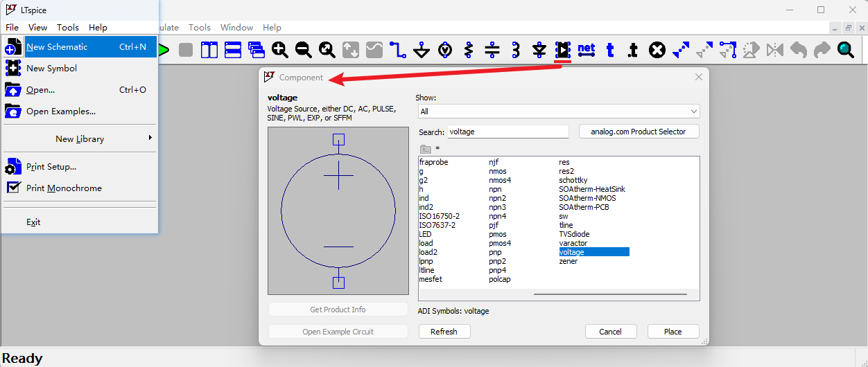Expand the Show dropdown set to All
Image resolution: width=868 pixels, height=367 pixels.
click(x=559, y=111)
